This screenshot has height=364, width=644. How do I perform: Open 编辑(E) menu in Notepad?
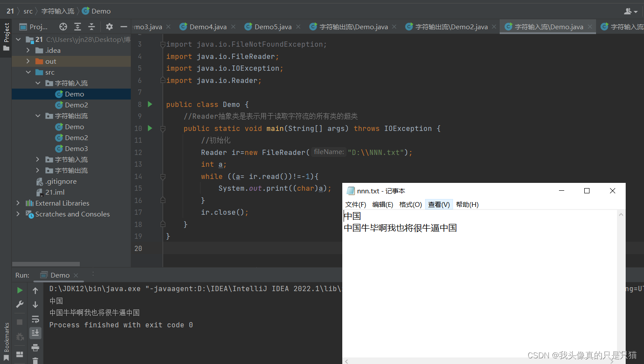(383, 204)
